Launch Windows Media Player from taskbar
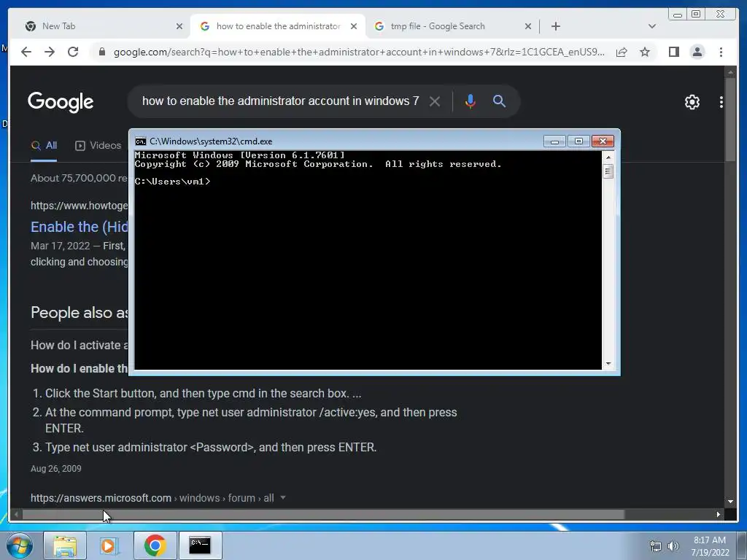 point(109,545)
